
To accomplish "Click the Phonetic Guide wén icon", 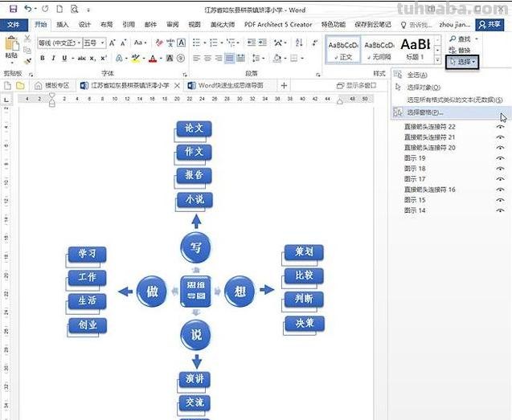I will pos(170,43).
